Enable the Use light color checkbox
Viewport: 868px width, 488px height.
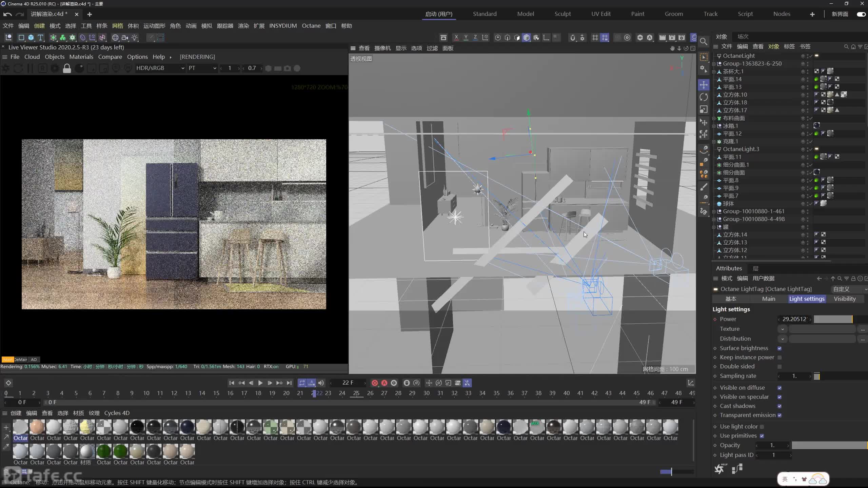point(762,427)
